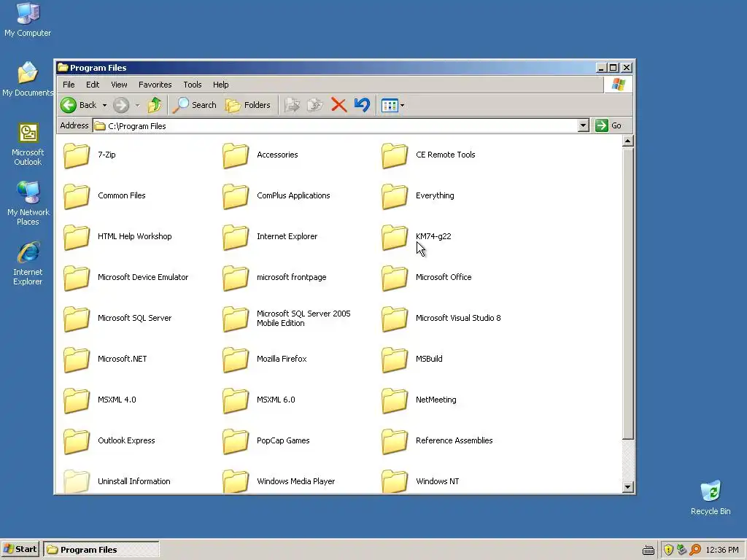Open the Back history dropdown arrow
The image size is (747, 560).
pos(104,105)
